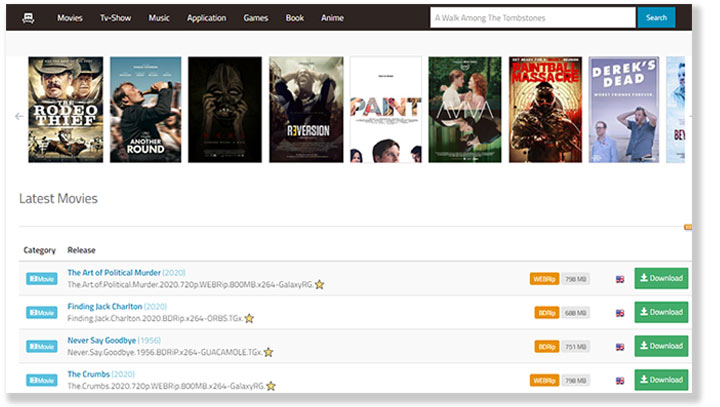
Task: Click the carousel previous arrow
Action: (x=19, y=116)
